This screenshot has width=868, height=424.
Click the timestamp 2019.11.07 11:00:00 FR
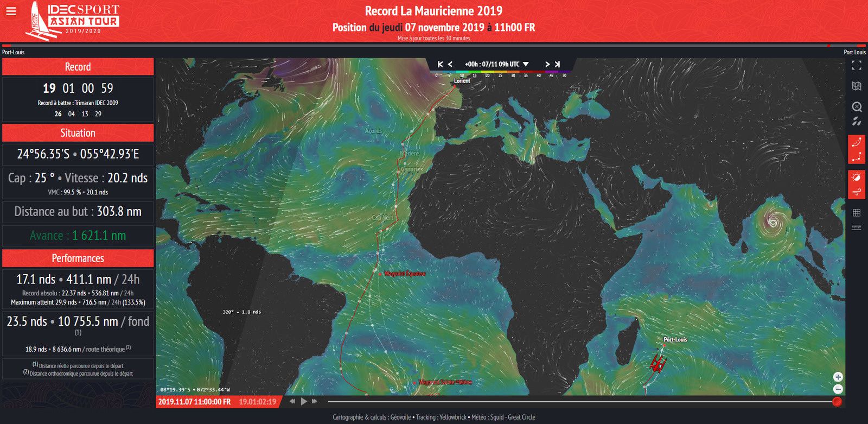pos(194,402)
